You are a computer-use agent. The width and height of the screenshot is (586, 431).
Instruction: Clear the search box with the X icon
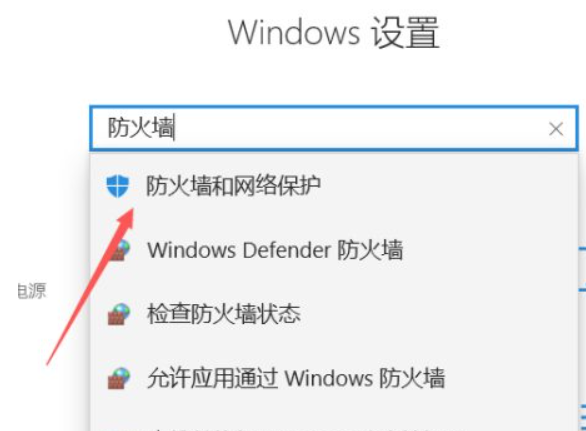click(556, 129)
